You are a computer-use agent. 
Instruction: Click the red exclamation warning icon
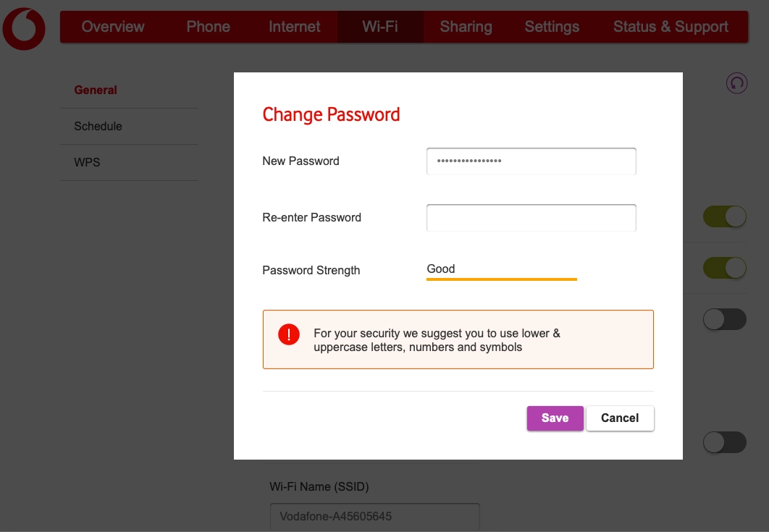[x=289, y=334]
